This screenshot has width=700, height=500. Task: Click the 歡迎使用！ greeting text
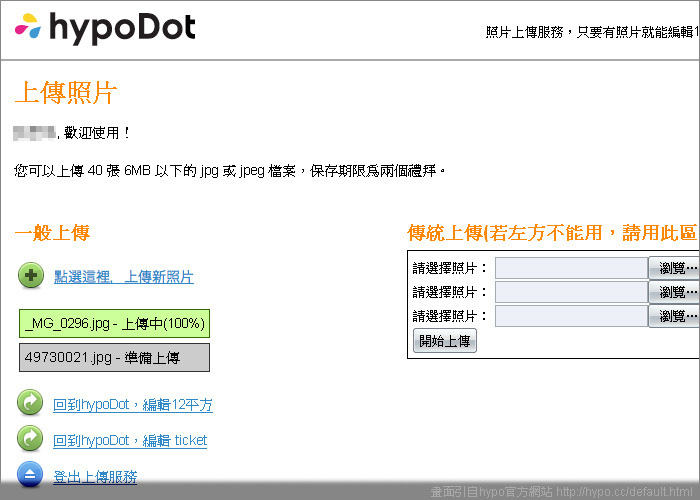[97, 133]
